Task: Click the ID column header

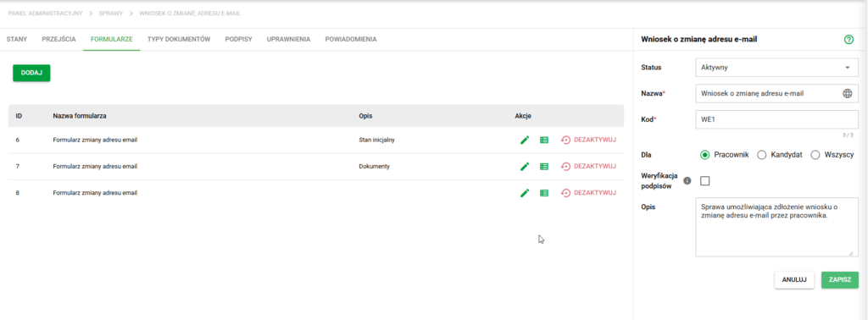Action: click(19, 116)
